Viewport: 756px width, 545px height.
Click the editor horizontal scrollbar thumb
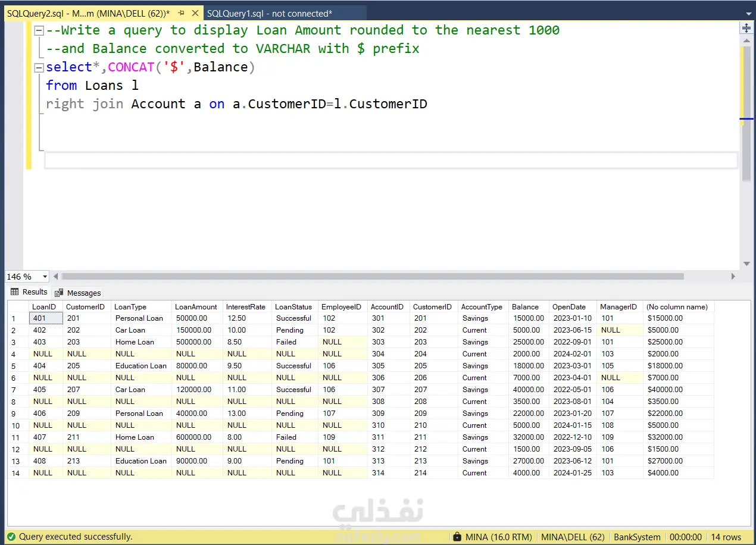click(x=372, y=277)
